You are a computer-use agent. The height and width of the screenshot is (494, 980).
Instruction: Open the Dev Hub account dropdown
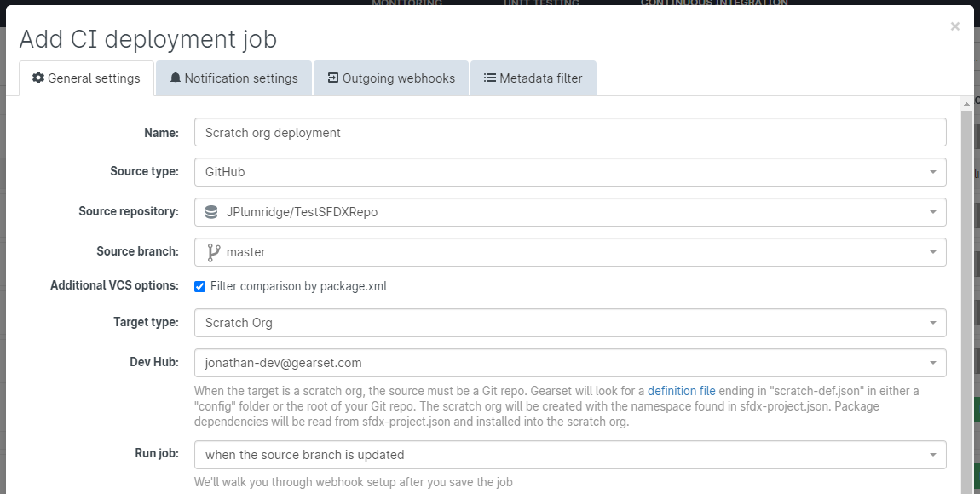(x=933, y=363)
